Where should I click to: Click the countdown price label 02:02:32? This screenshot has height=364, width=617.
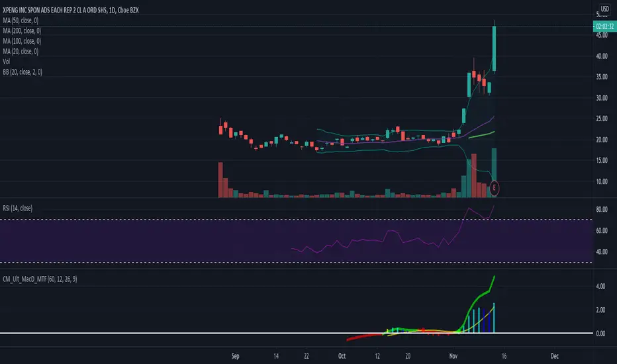[x=605, y=26]
